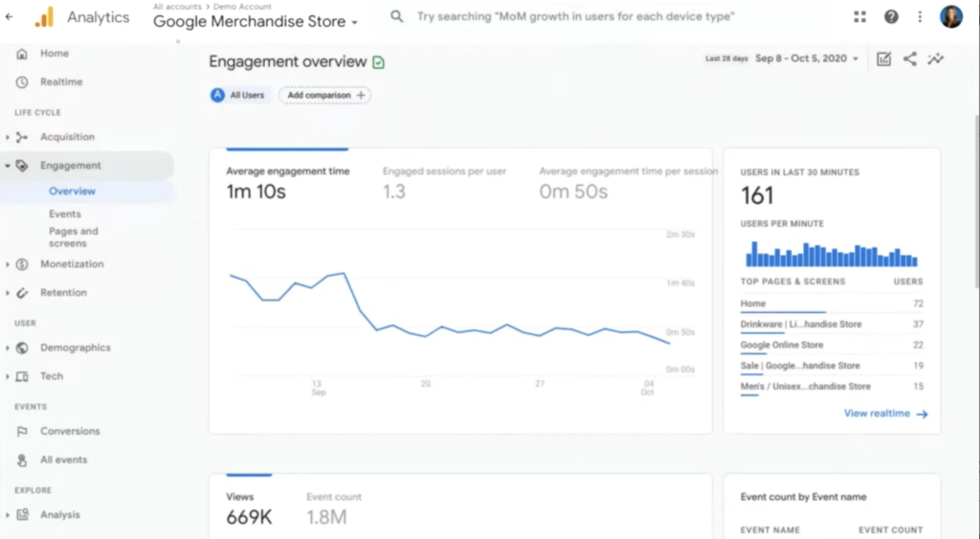Open the user profile avatar
Screen dimensions: 980x539
coord(951,17)
